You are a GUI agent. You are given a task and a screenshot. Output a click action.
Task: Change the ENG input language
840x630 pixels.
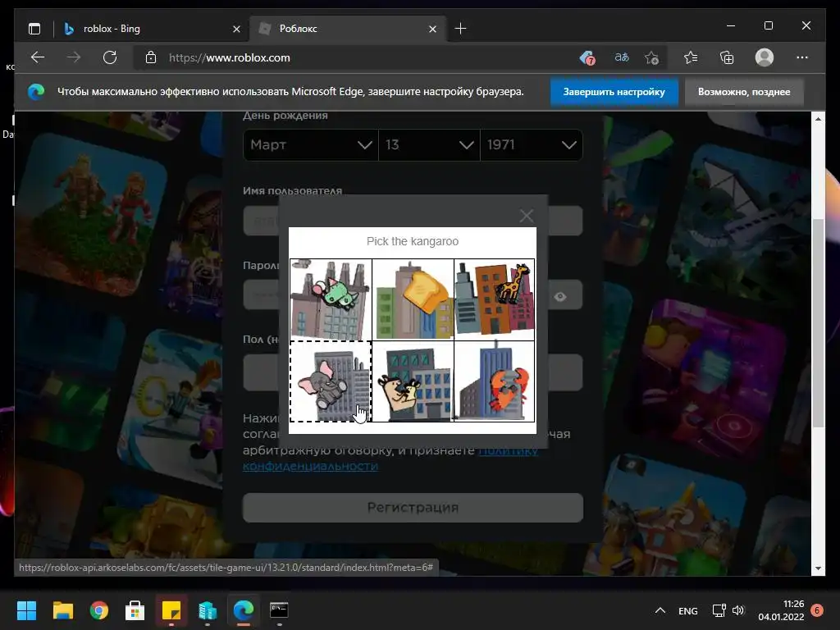point(688,610)
